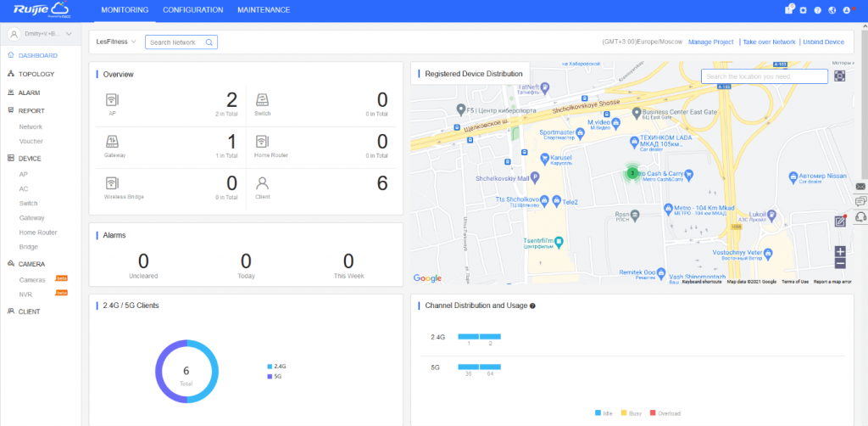Open the help question mark icon
The width and height of the screenshot is (868, 426).
pyautogui.click(x=817, y=10)
